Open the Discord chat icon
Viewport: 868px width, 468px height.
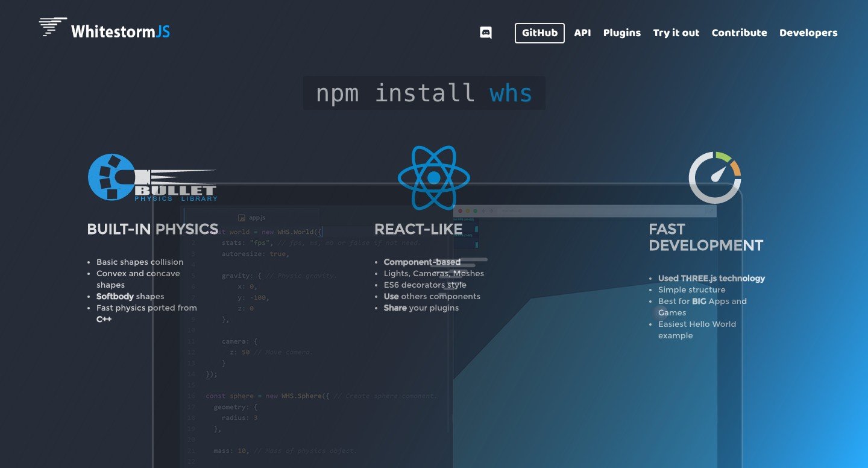486,33
